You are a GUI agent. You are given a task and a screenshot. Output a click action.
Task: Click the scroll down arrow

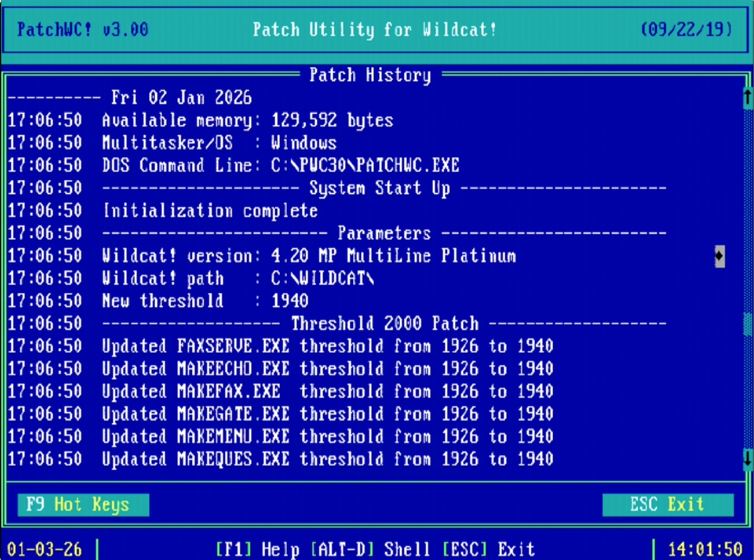pyautogui.click(x=748, y=459)
